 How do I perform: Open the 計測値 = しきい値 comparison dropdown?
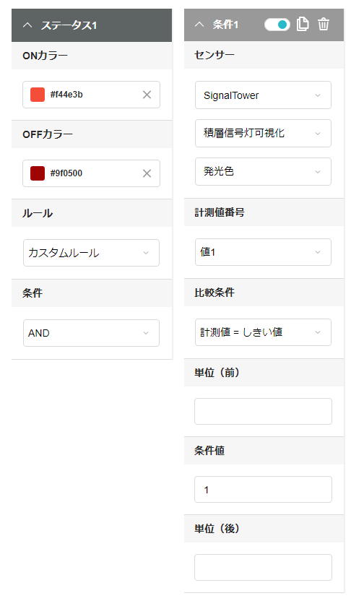pyautogui.click(x=263, y=332)
